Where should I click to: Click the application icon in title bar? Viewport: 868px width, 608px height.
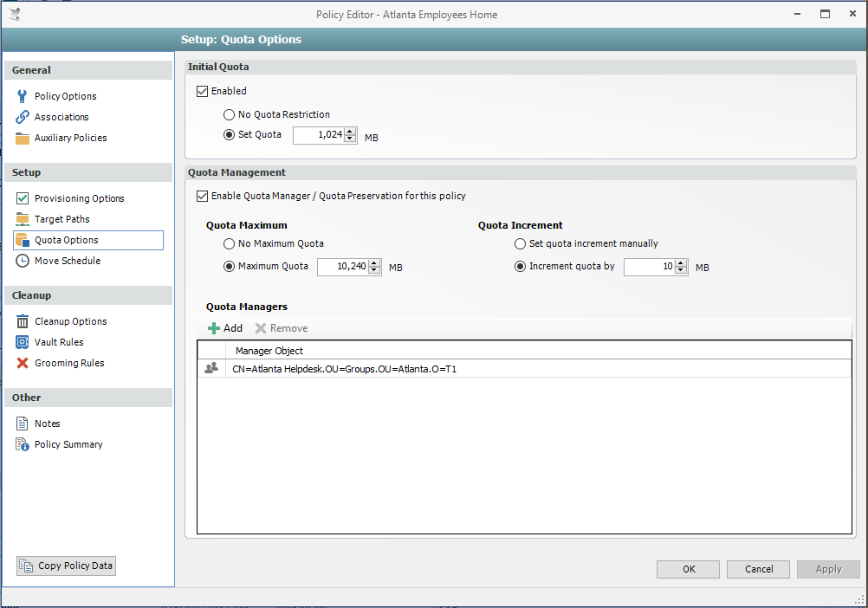point(15,15)
